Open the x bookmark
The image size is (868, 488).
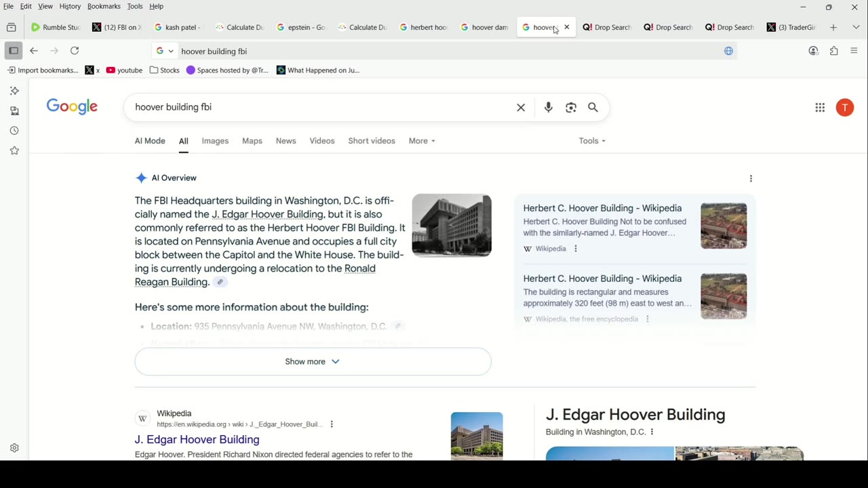92,70
